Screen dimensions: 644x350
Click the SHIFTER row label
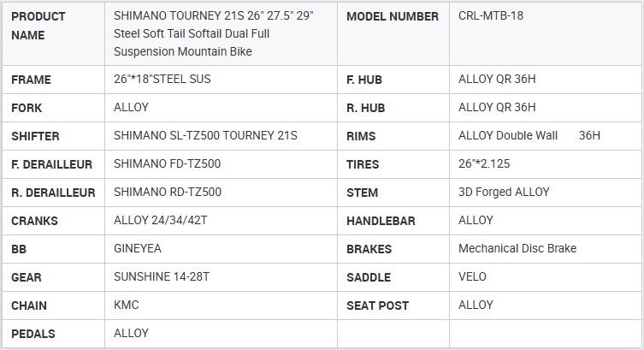pyautogui.click(x=35, y=136)
